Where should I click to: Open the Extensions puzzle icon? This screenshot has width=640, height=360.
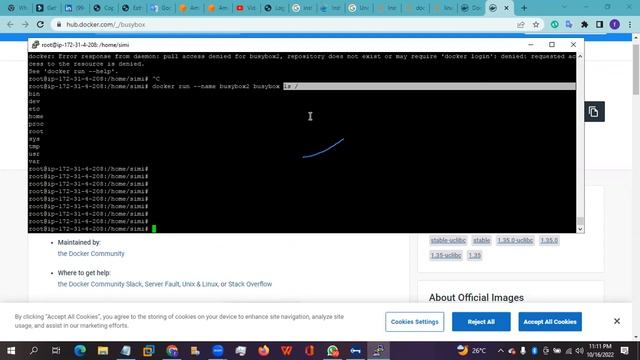[584, 24]
